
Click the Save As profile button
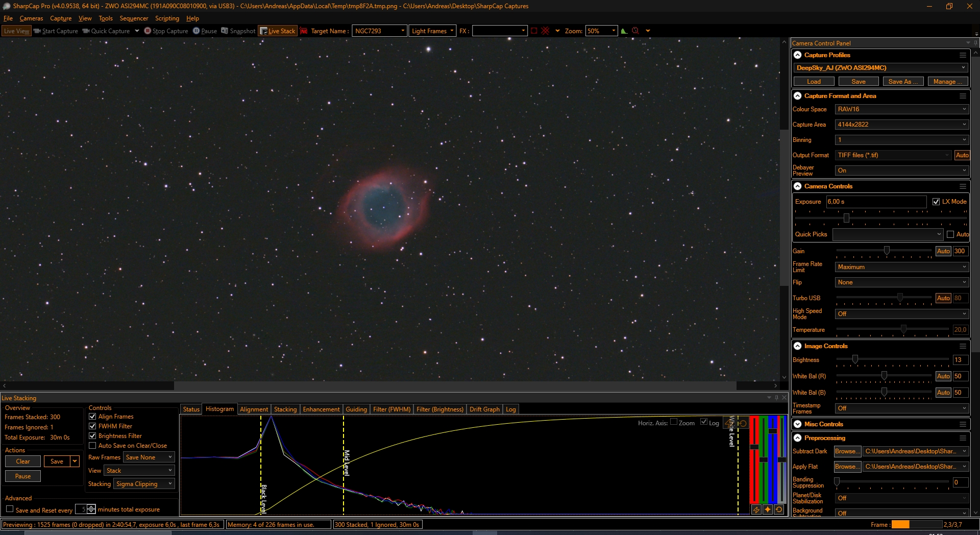[x=902, y=82]
